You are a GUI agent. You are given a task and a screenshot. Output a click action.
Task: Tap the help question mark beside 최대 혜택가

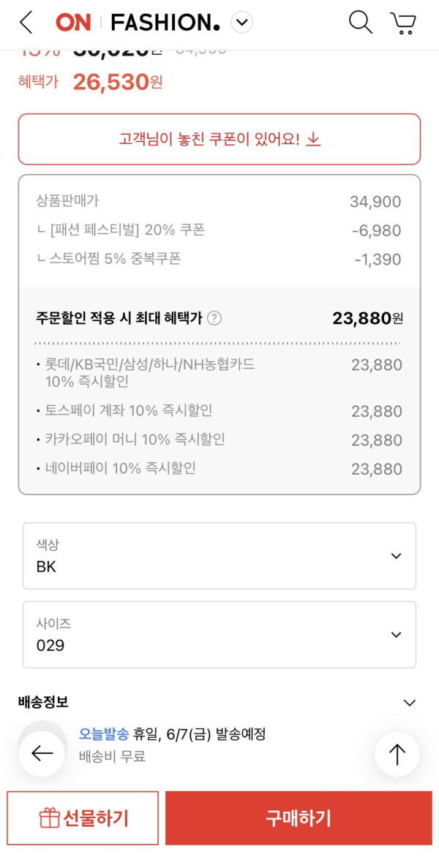point(214,318)
